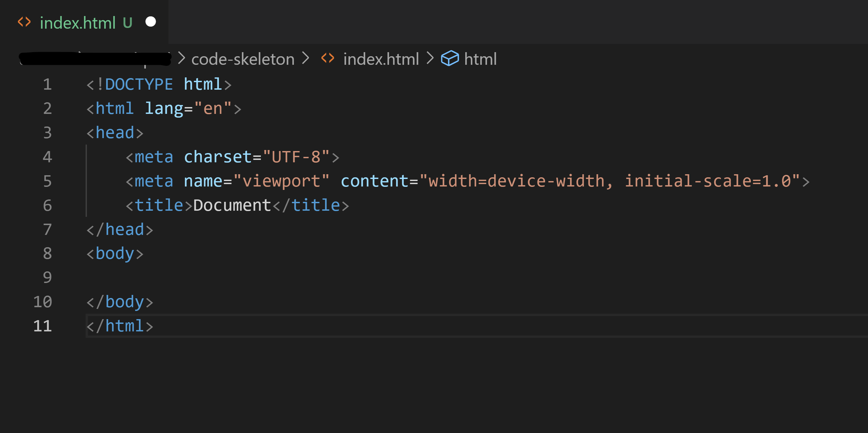Click the content attribute name
Viewport: 868px width, 433px height.
pos(374,181)
